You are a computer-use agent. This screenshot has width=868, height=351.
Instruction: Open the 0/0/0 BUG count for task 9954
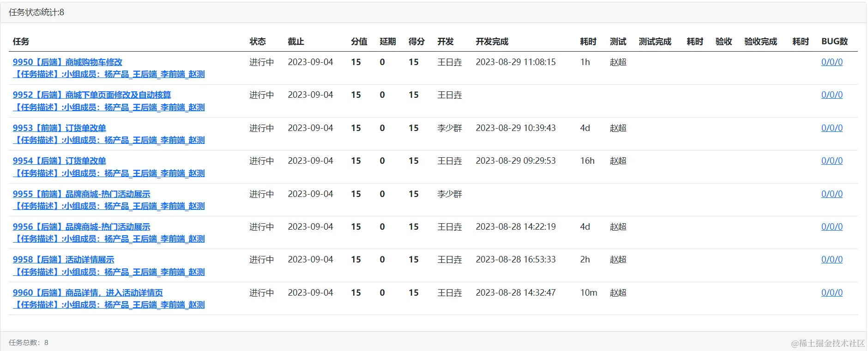[x=832, y=161]
